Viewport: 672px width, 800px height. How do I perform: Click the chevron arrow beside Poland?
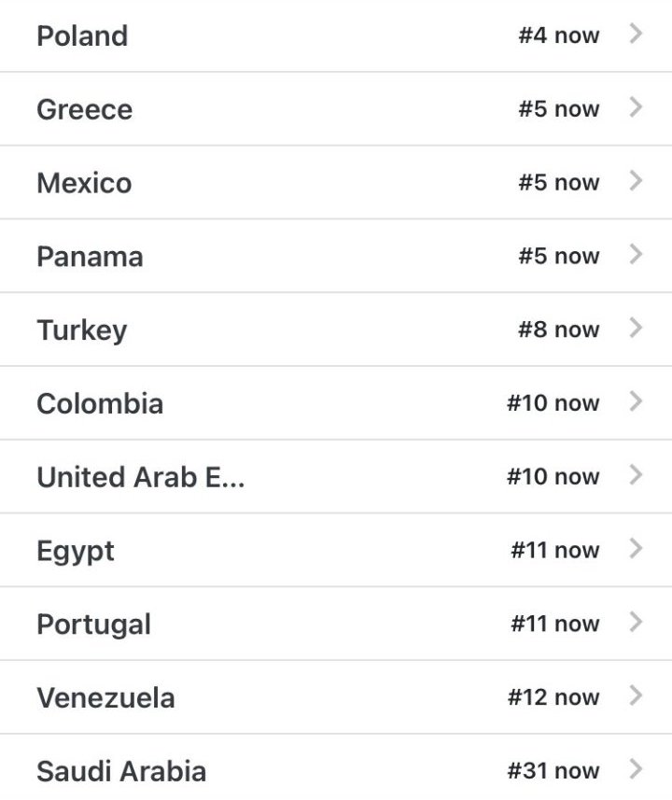tap(636, 35)
